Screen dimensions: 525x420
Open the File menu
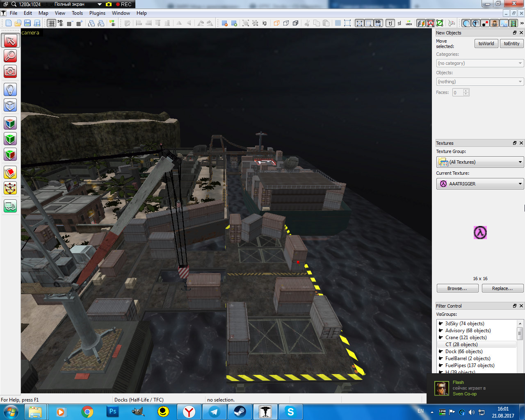coord(14,13)
